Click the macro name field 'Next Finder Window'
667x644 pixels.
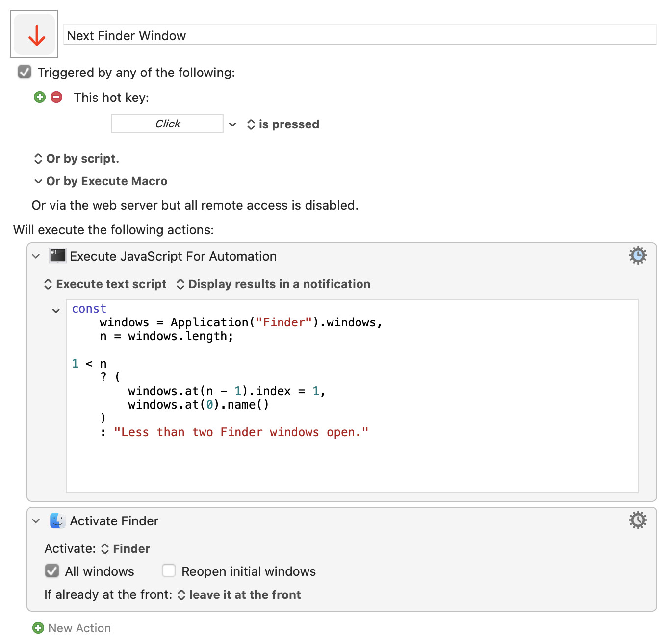coord(360,35)
